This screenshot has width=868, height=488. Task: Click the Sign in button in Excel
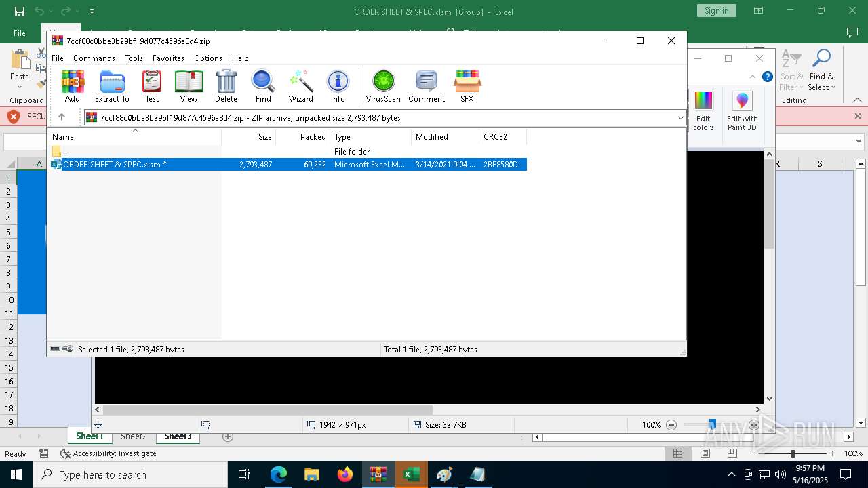coord(716,11)
